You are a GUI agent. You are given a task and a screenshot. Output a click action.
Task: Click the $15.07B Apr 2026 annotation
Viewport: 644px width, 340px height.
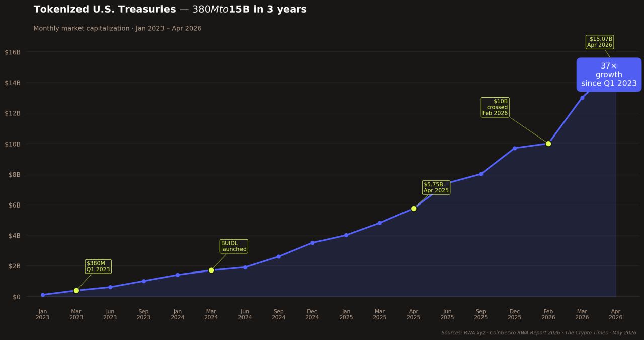coord(600,42)
